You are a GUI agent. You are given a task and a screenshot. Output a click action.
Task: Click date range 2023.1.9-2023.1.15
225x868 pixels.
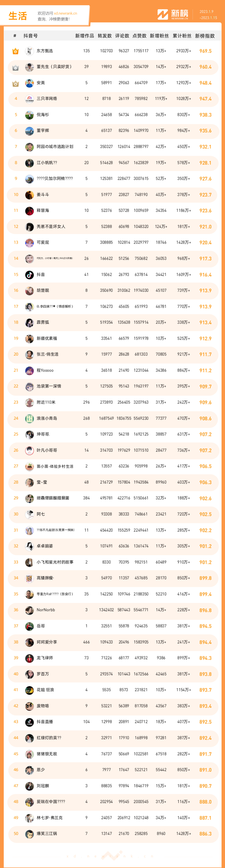point(208,14)
